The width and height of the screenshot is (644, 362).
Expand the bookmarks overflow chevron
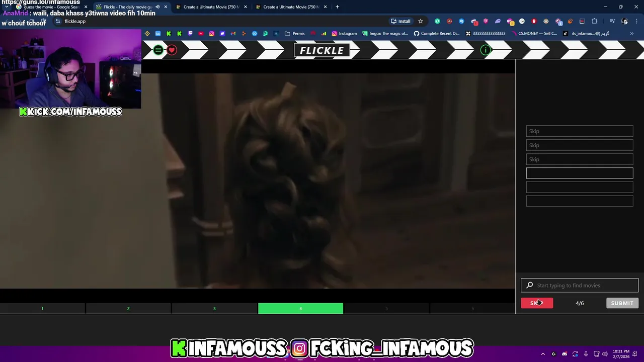pos(632,34)
